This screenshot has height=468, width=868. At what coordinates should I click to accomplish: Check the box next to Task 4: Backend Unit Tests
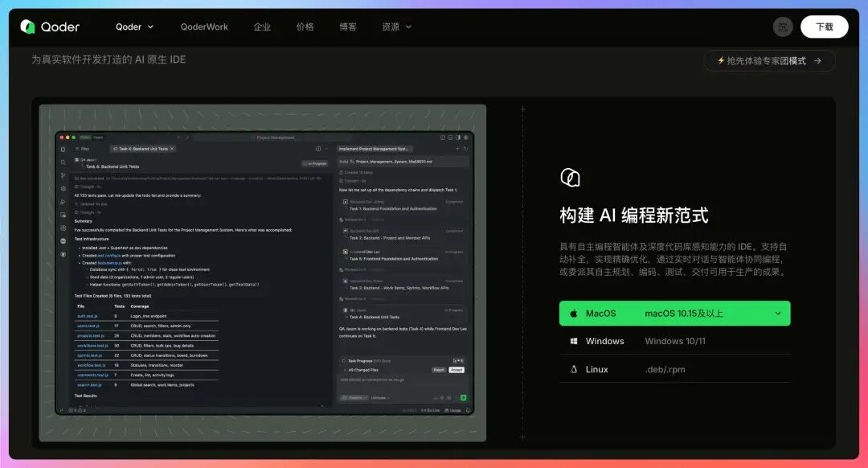coord(345,309)
